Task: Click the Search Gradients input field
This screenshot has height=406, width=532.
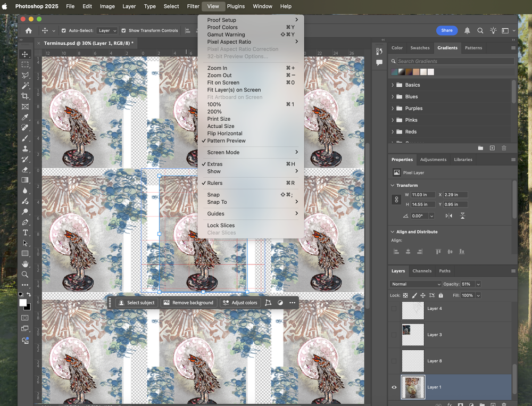Action: pos(455,61)
